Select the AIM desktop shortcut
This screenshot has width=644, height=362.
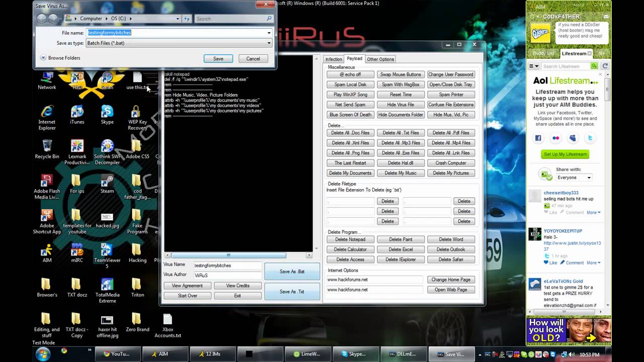47,253
